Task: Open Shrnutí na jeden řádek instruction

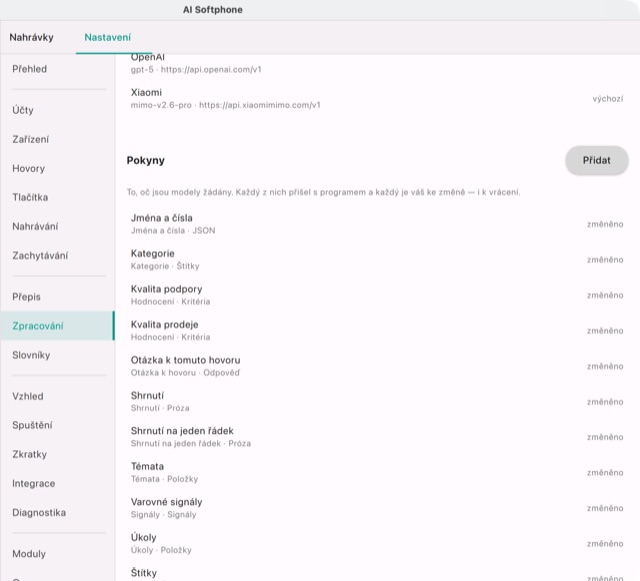Action: point(377,437)
